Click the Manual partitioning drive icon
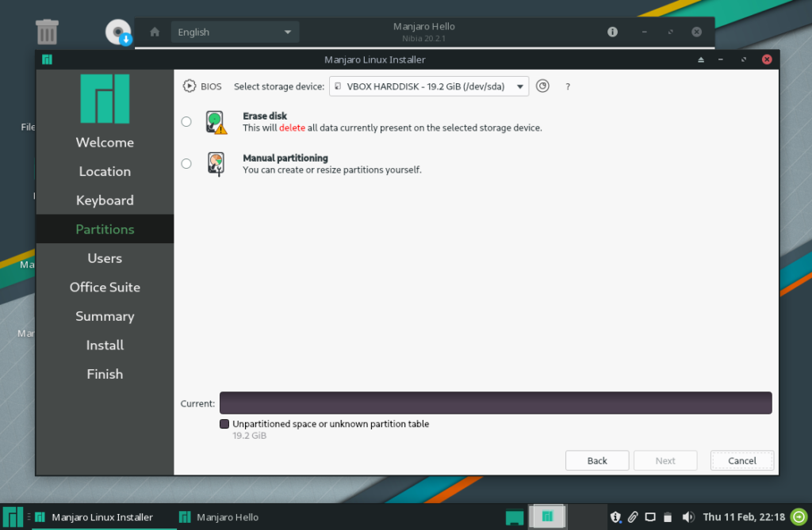 coord(216,164)
